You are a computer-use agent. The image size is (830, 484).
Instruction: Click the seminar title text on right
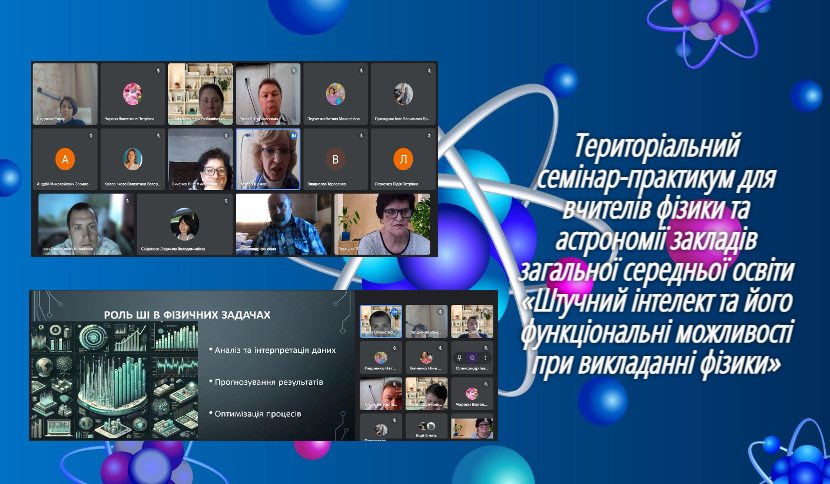click(x=656, y=255)
